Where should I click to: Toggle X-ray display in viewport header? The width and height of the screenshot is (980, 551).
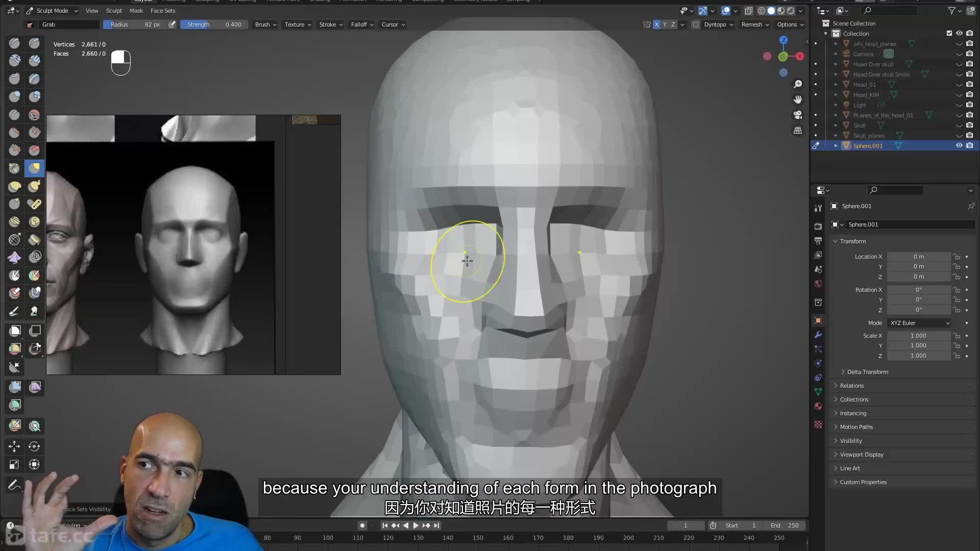coord(749,11)
